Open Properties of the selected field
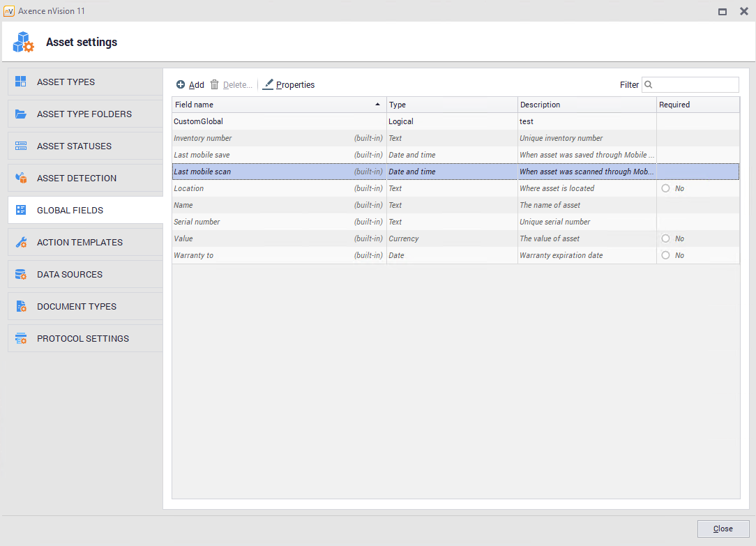756x546 pixels. [x=289, y=84]
